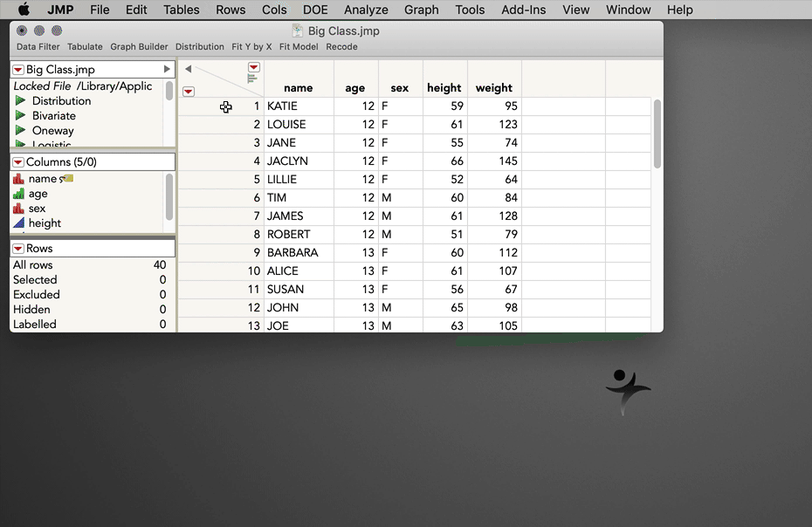
Task: Click the Excluded rows entry
Action: point(90,295)
